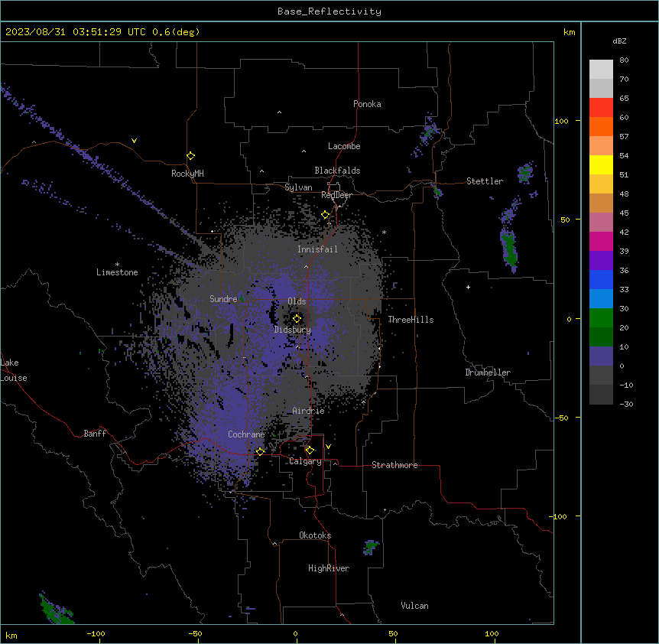Click the Drumheller label
659x644 pixels.
point(488,372)
